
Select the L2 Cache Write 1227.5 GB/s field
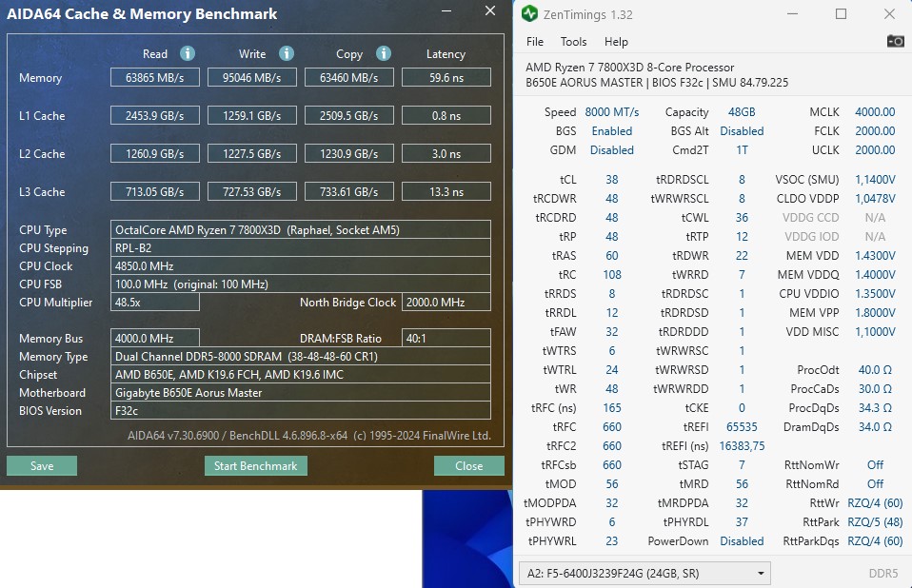pyautogui.click(x=252, y=153)
